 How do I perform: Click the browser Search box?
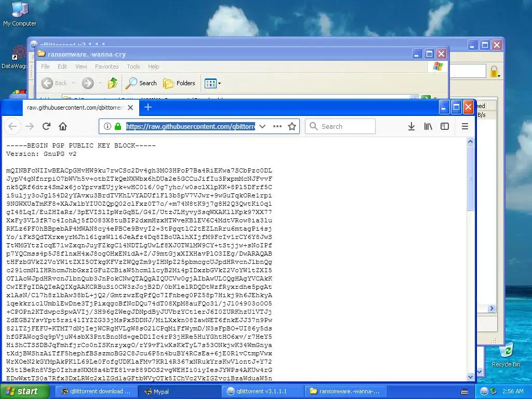pyautogui.click(x=340, y=127)
